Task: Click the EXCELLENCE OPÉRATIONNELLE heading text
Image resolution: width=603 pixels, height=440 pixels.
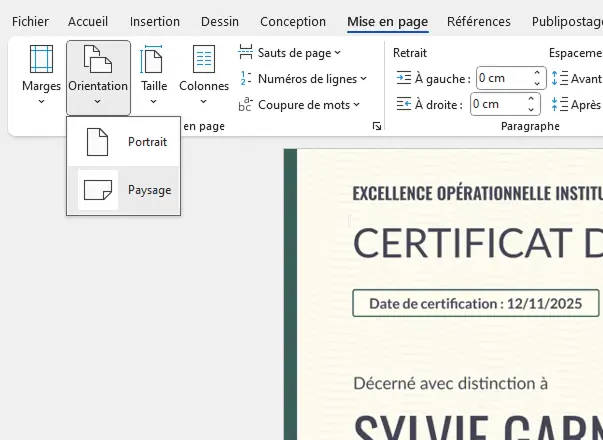Action: coord(478,193)
